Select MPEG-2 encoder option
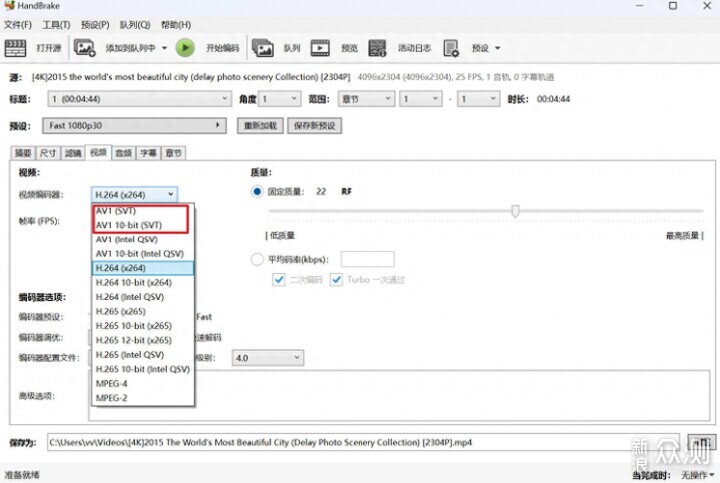 143,398
